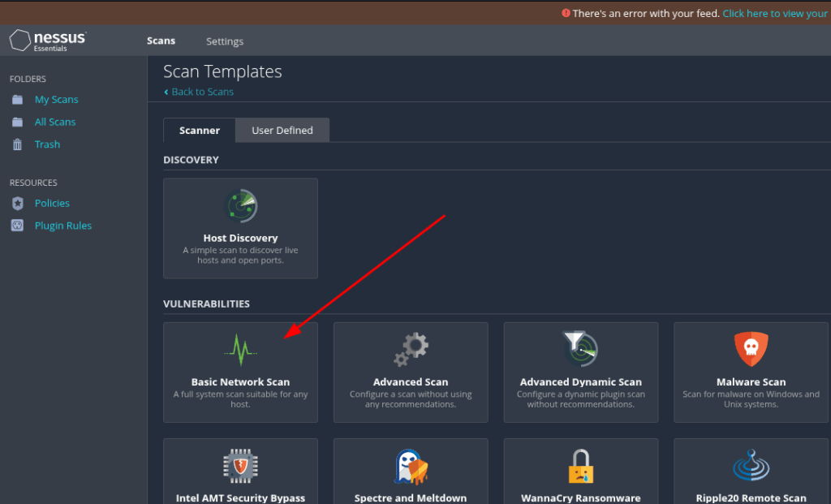Click the Spectre and Meltdown ghost icon

pos(411,467)
